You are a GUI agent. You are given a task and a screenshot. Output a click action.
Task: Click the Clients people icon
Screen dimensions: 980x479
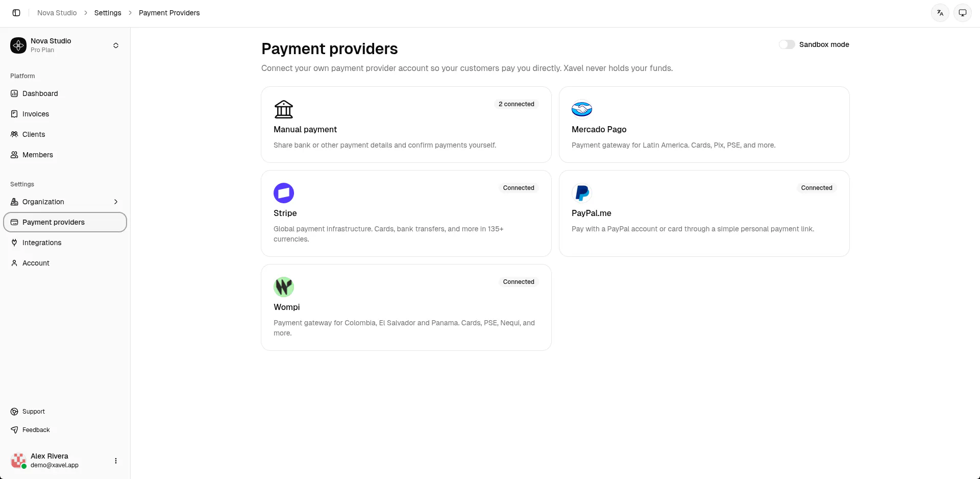coord(14,134)
